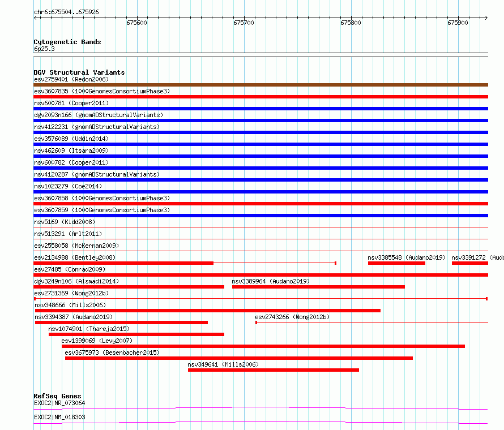
Task: Click the red bar under nsv3385548
Action: (x=396, y=263)
